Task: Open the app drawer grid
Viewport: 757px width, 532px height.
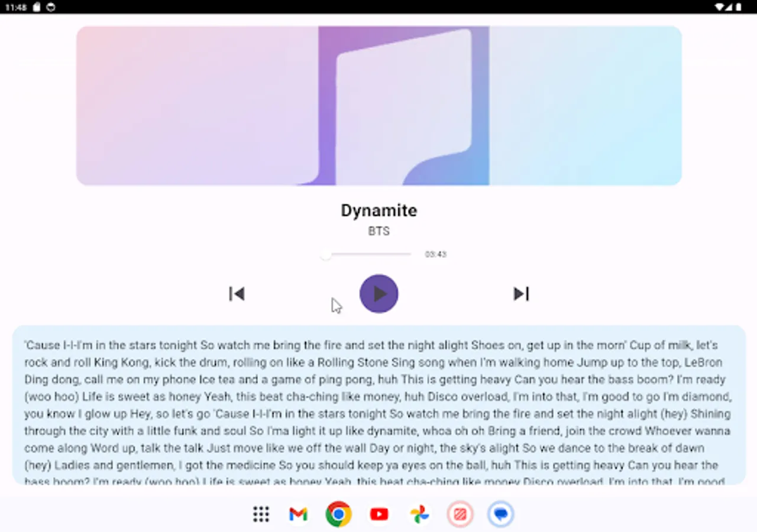Action: (x=260, y=514)
